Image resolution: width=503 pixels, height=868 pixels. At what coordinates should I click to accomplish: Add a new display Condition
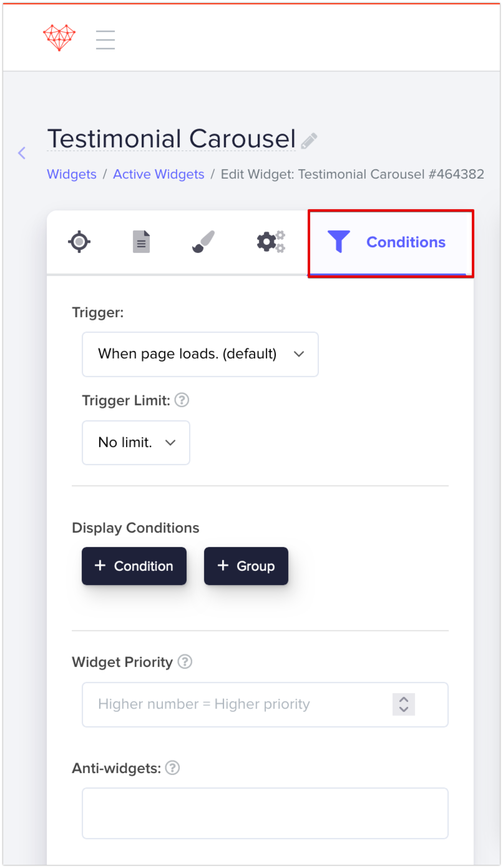(x=134, y=566)
